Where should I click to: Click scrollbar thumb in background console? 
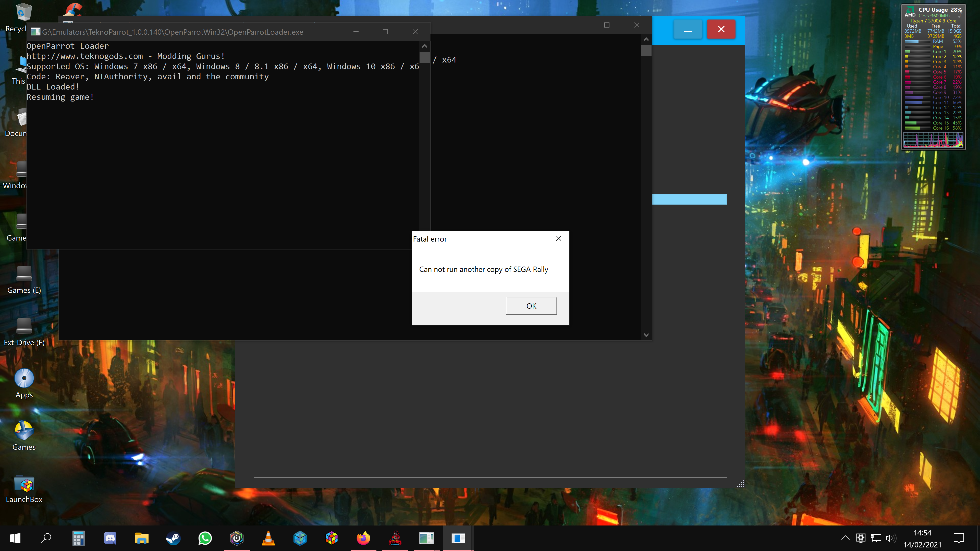point(646,51)
